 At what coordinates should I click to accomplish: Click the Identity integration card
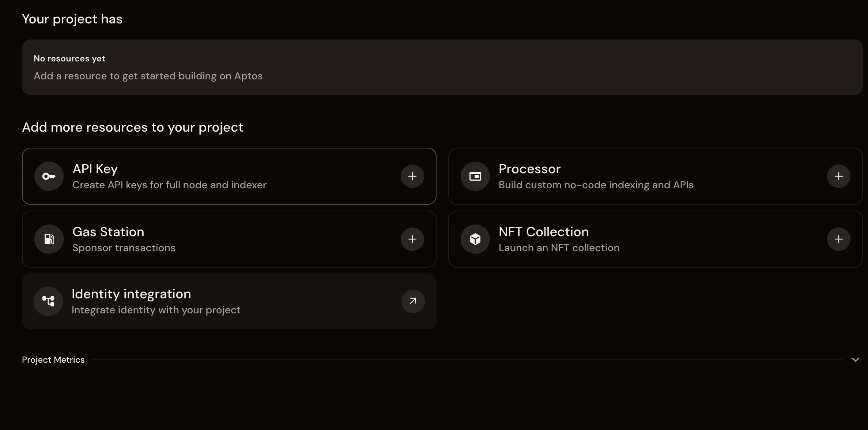229,301
